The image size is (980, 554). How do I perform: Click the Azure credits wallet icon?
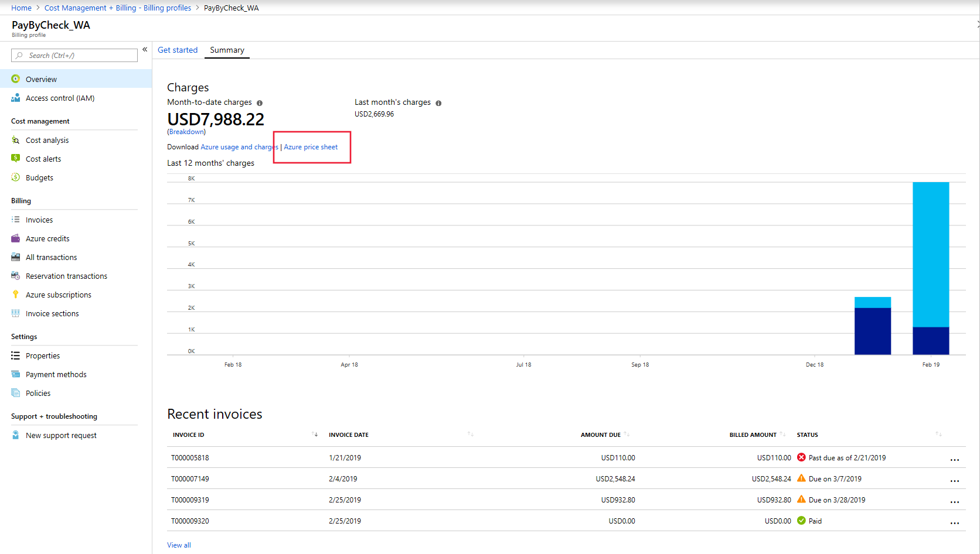tap(16, 238)
